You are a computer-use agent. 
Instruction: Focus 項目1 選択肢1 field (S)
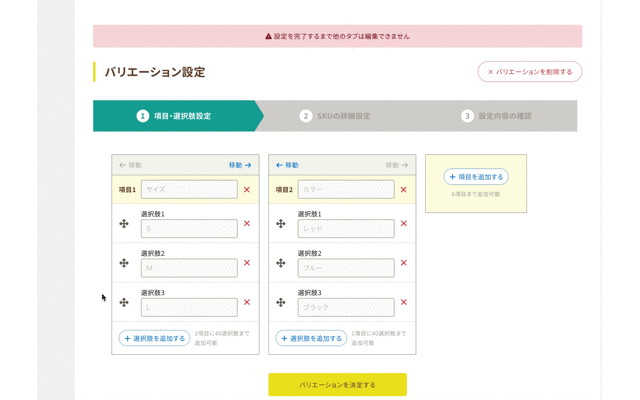coord(189,229)
